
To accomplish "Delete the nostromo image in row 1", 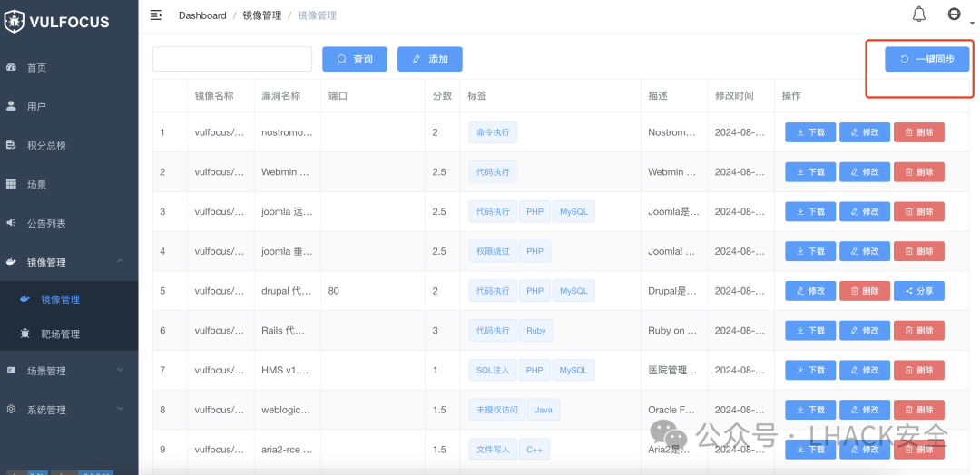I will click(x=918, y=132).
